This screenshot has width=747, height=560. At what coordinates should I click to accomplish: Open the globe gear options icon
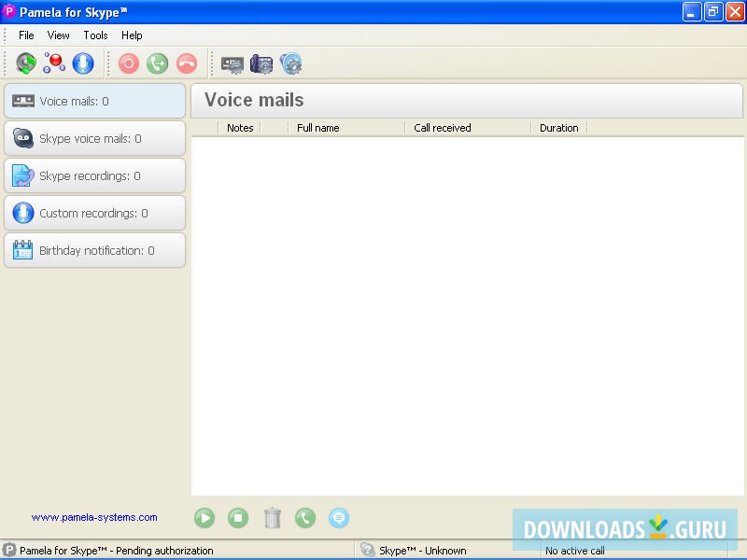pos(290,63)
